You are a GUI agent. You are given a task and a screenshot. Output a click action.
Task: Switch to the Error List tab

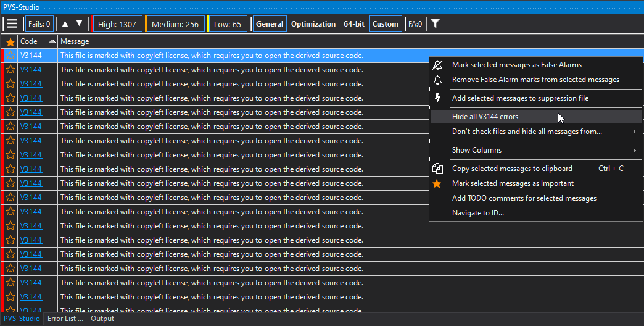pos(65,319)
